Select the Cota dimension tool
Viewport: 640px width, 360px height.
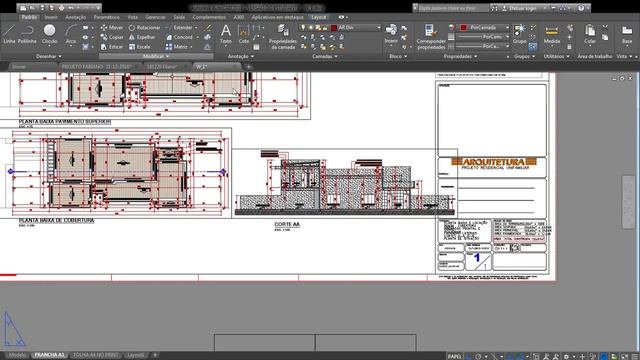244,33
